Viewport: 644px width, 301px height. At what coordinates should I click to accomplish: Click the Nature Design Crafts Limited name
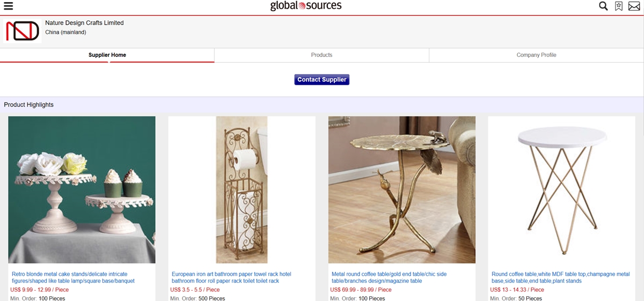point(84,23)
